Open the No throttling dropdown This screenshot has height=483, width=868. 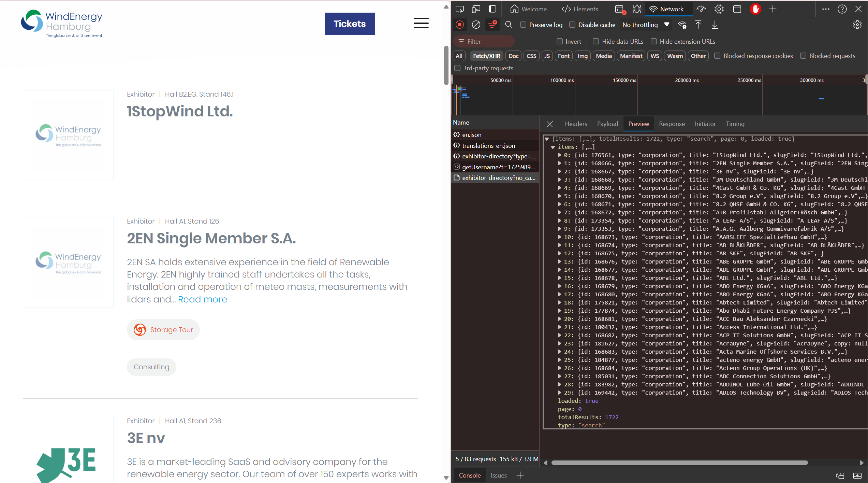pos(646,25)
